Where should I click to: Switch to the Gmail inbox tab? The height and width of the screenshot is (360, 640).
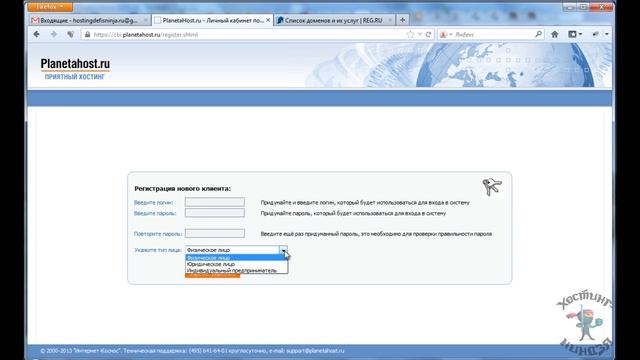coord(89,20)
